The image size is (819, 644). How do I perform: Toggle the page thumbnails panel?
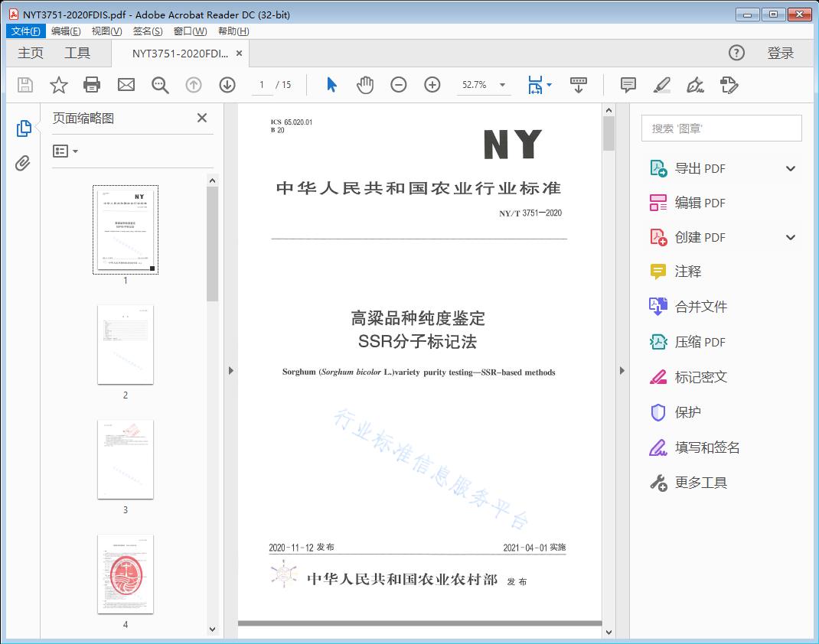24,128
